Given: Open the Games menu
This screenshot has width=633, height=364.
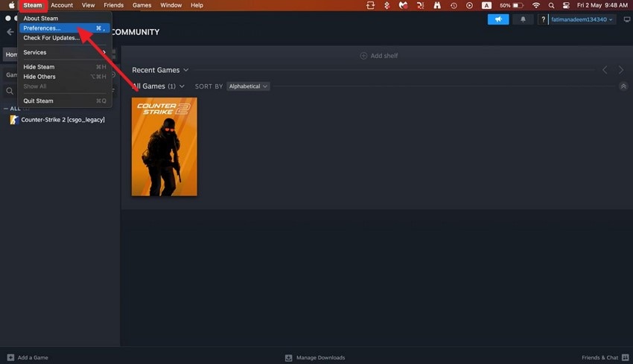Looking at the screenshot, I should 141,5.
